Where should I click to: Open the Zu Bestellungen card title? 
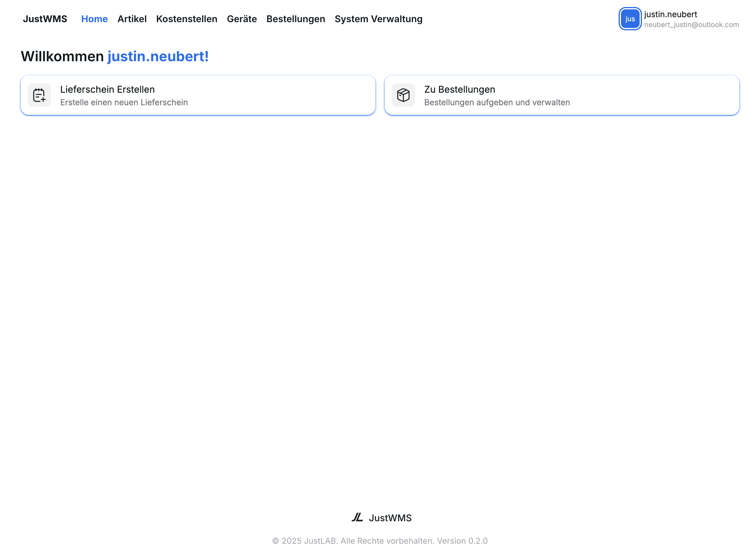point(459,89)
